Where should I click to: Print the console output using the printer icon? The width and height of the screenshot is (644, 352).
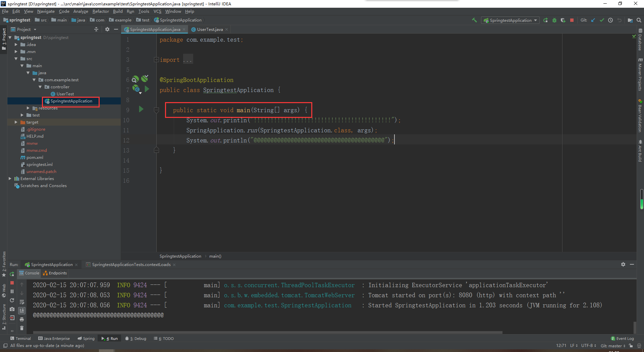tap(22, 319)
